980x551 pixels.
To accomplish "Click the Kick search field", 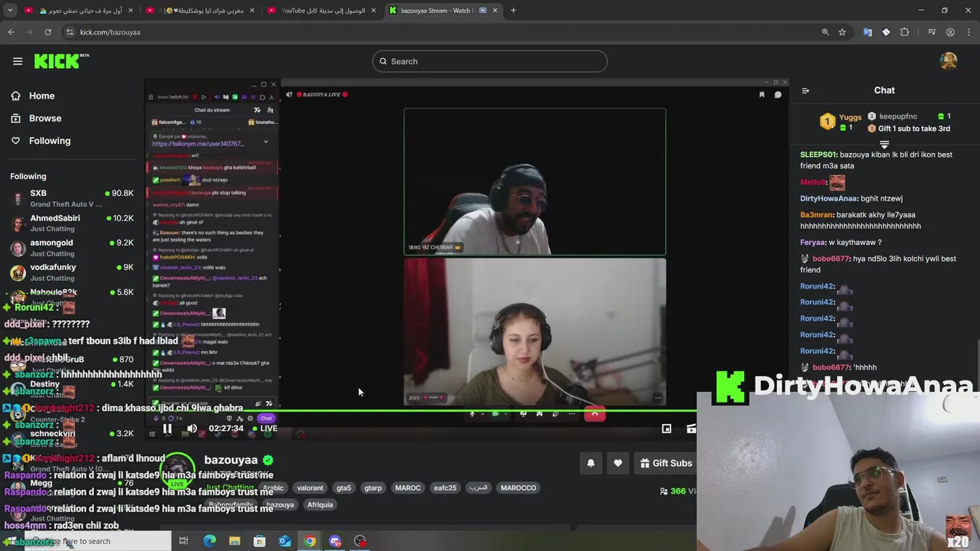I will pos(490,61).
